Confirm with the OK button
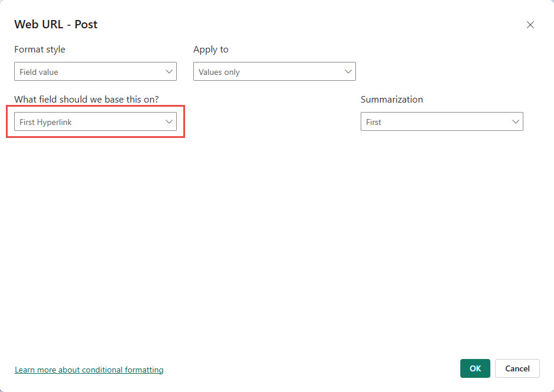This screenshot has width=554, height=392. coord(475,368)
